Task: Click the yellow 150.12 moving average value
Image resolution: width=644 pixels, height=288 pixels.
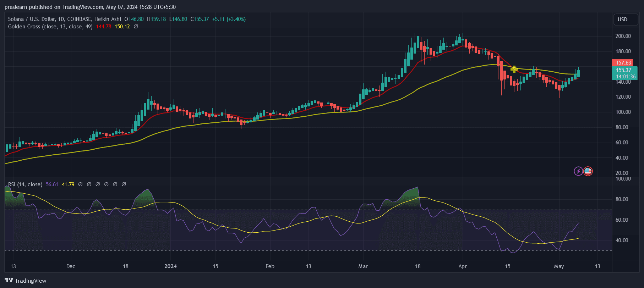Action: [122, 27]
